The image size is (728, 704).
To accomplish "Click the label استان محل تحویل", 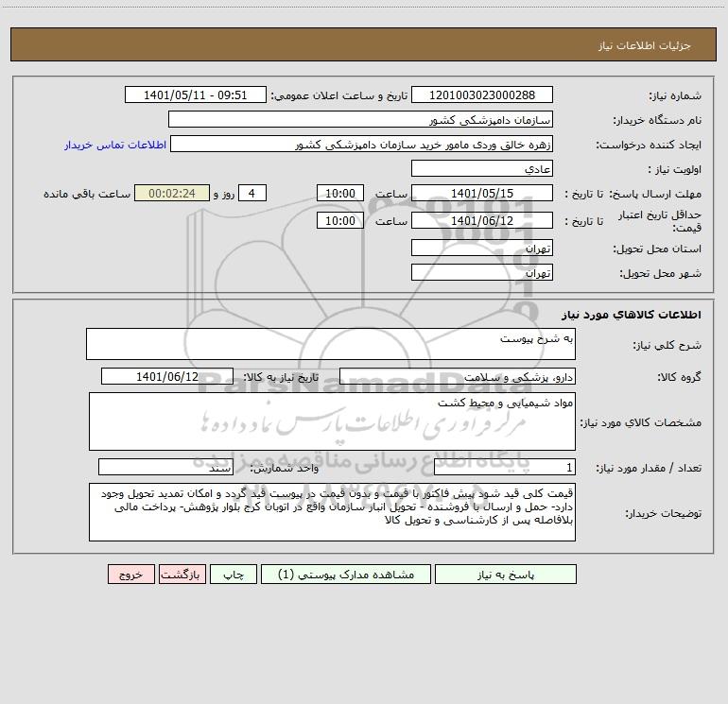I will tap(657, 249).
